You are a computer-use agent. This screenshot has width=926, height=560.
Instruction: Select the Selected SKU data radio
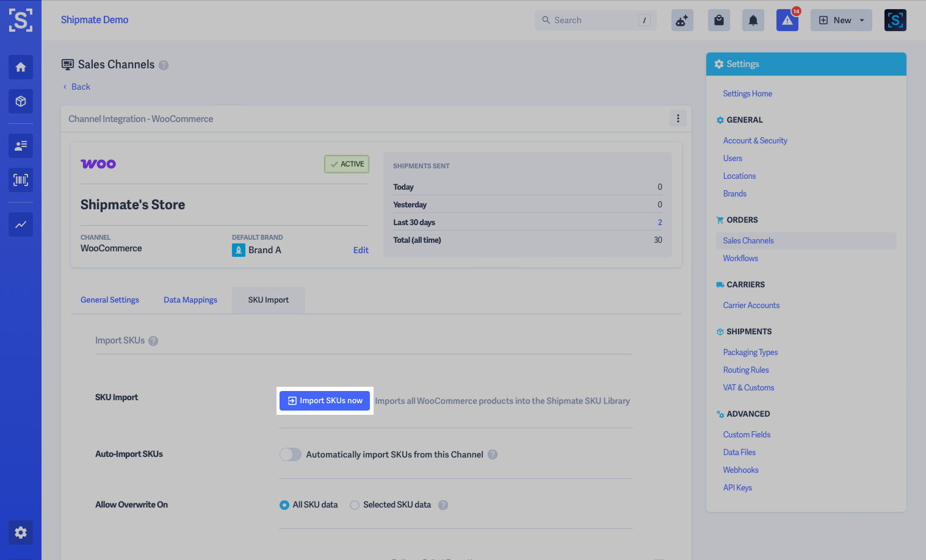355,505
